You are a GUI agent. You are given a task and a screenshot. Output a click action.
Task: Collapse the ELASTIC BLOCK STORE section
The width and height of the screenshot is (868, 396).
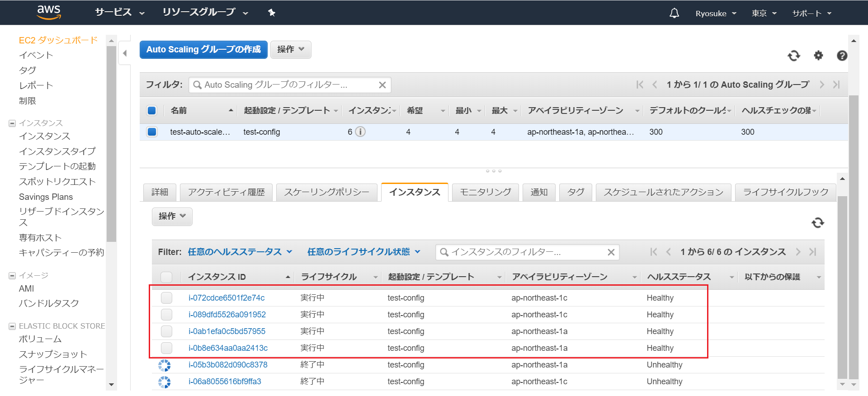[x=12, y=326]
